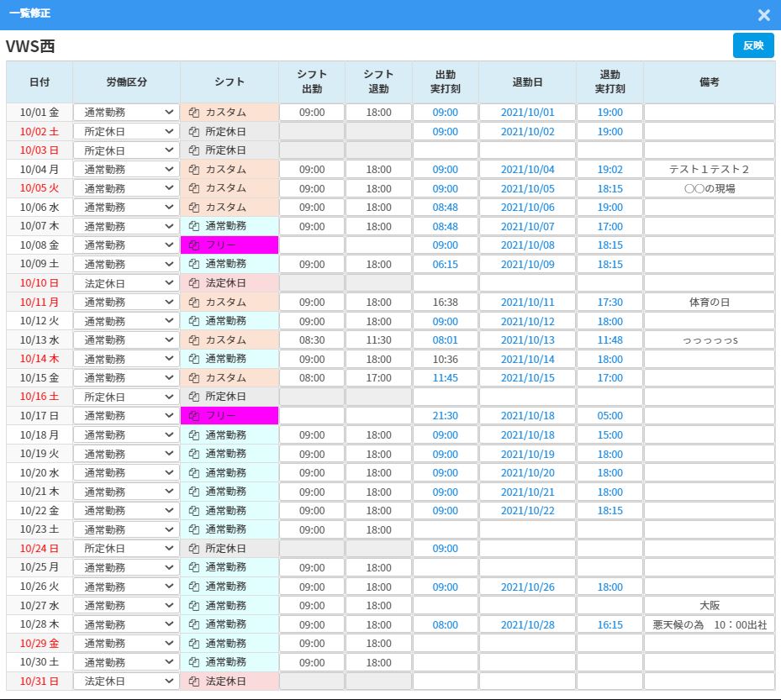Open the 労働区分 dropdown for 10/17

click(x=126, y=416)
